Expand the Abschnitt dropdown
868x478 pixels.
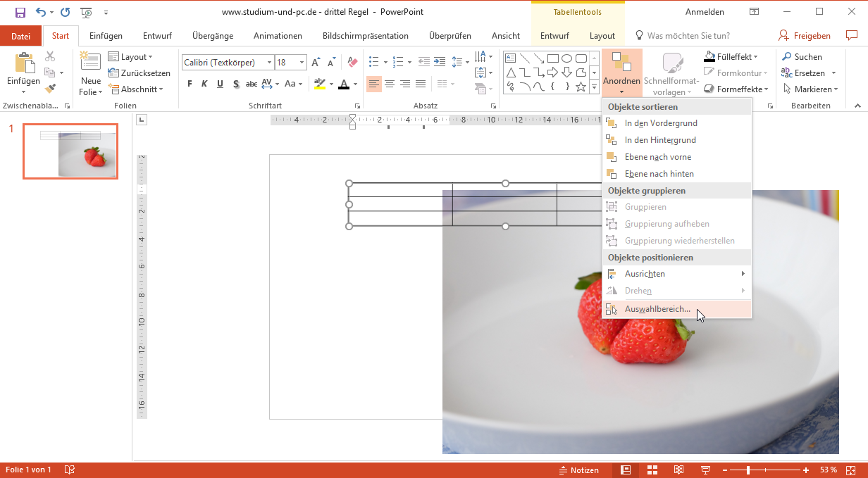[136, 89]
